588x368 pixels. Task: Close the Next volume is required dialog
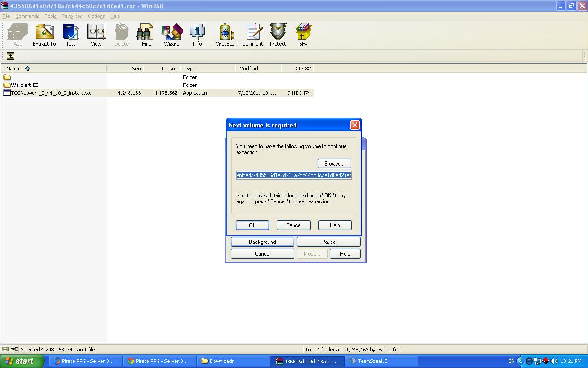coord(355,125)
